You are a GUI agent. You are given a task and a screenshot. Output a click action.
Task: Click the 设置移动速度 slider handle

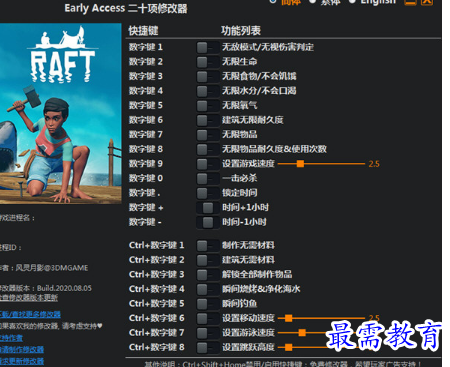pos(289,318)
